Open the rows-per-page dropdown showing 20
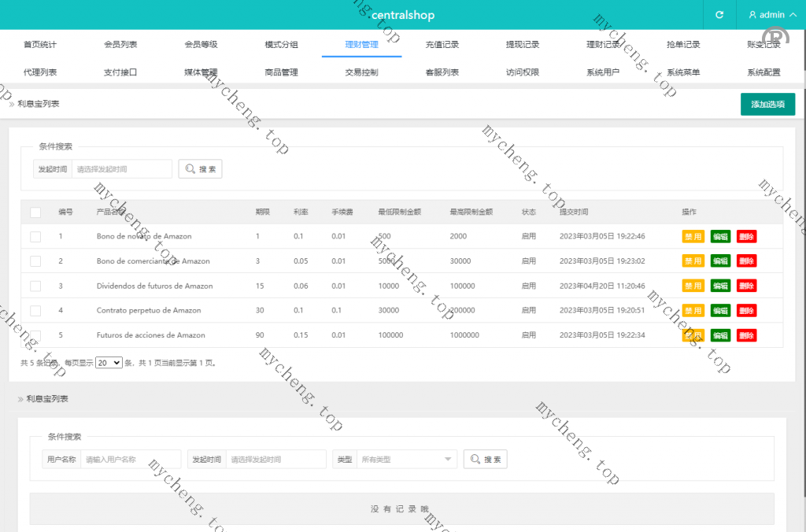Screen dimensions: 806x532 (109, 363)
